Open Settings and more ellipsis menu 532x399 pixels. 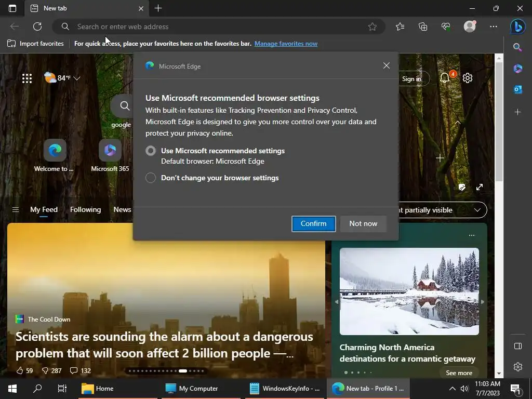[494, 26]
